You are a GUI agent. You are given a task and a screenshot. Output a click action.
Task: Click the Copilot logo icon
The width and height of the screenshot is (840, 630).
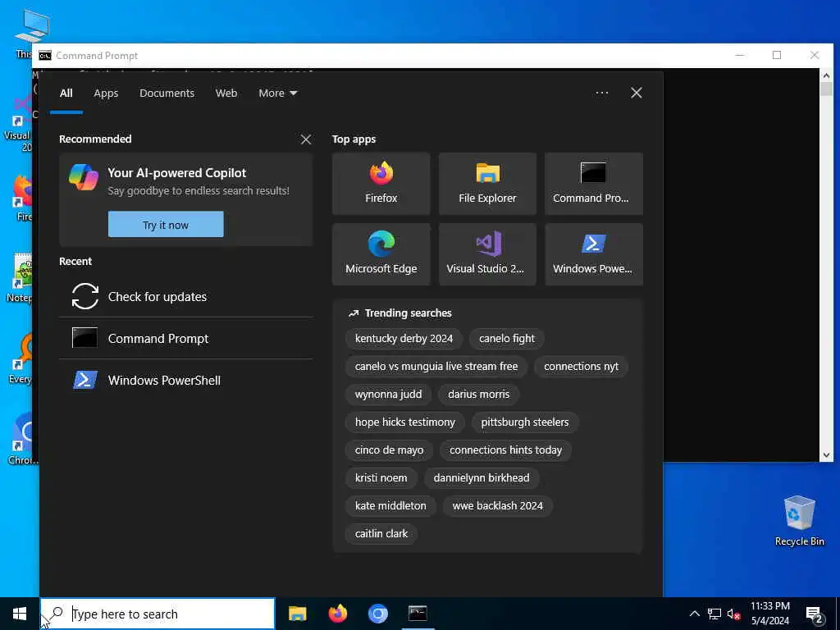(84, 177)
